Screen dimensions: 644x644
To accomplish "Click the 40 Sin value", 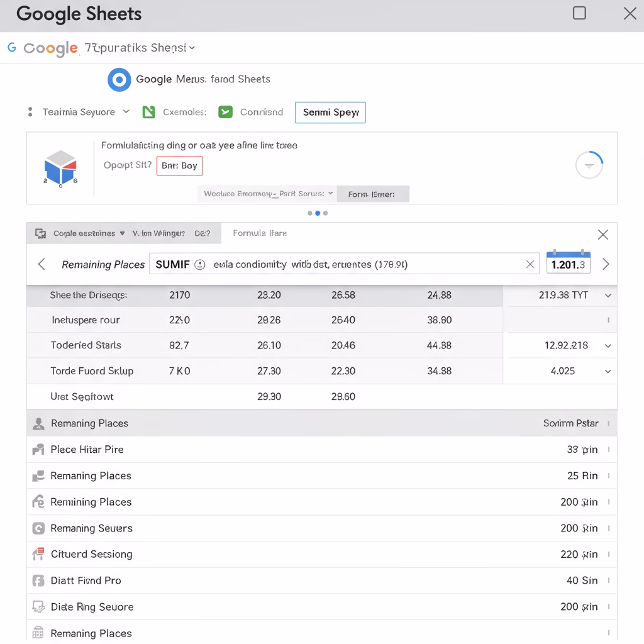I will 582,580.
